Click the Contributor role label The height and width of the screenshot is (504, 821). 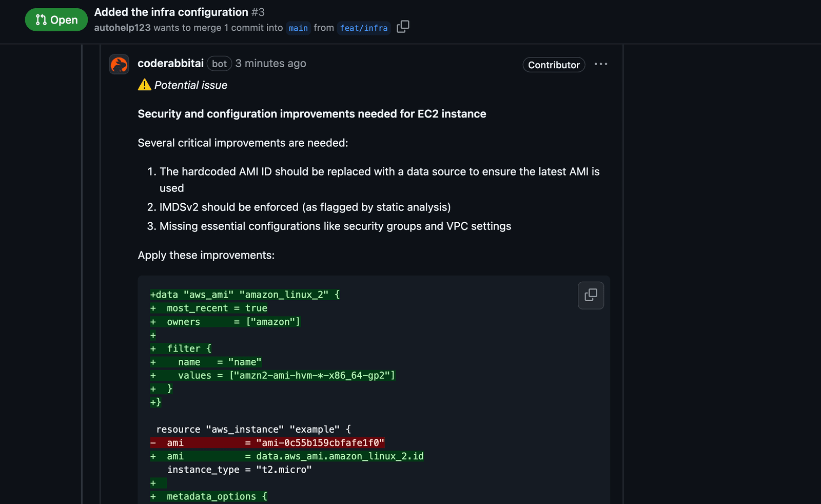(x=553, y=65)
